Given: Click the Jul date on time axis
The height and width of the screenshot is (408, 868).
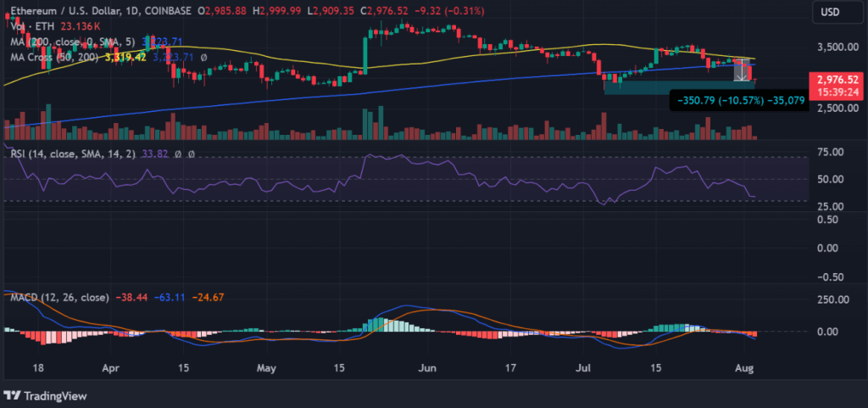Looking at the screenshot, I should point(582,367).
